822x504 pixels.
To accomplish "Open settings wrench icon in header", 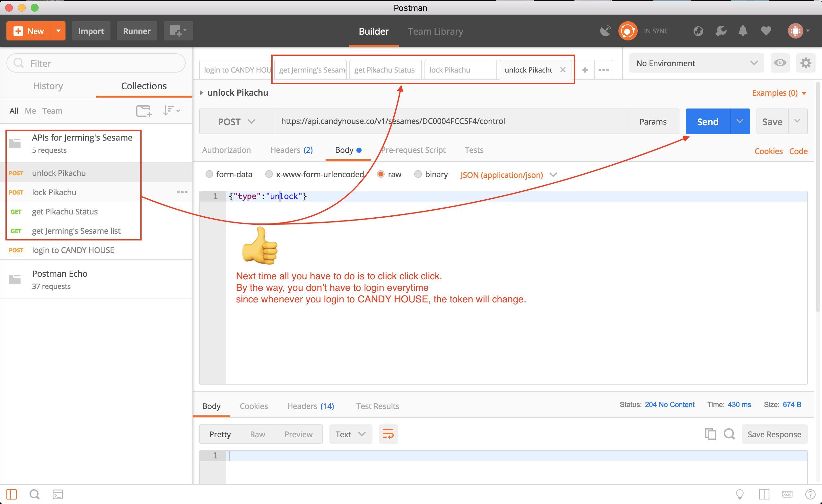I will [721, 31].
